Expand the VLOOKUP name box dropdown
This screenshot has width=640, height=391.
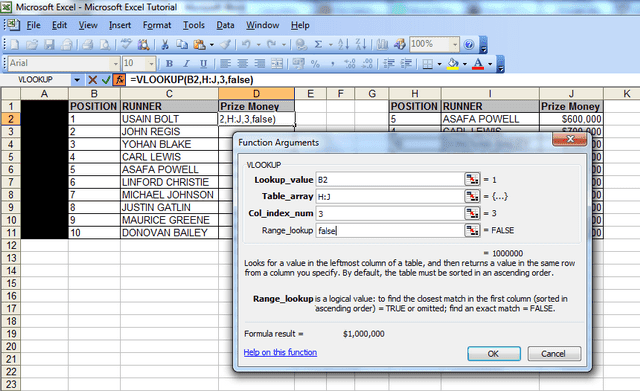(77, 80)
